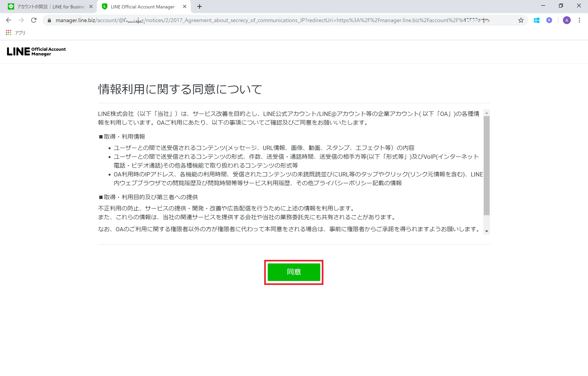This screenshot has height=376, width=588.
Task: Minimize the browser window
Action: point(543,6)
